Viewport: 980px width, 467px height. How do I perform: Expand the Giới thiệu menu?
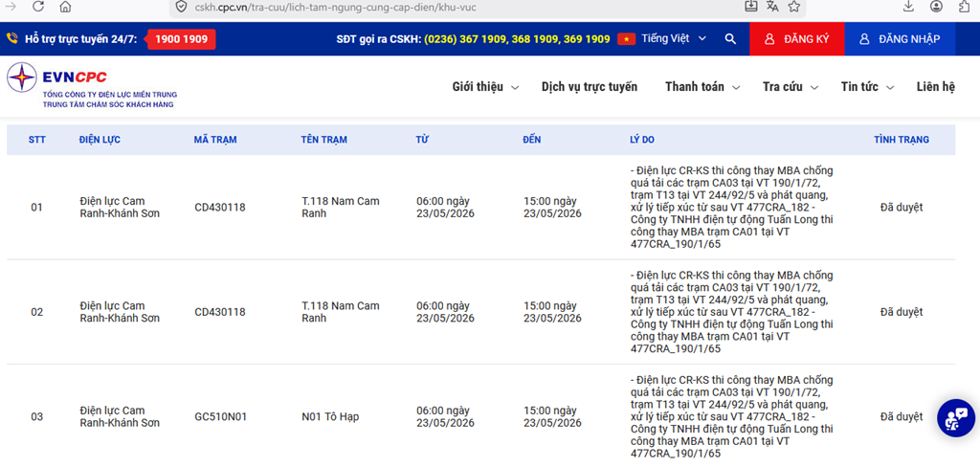pyautogui.click(x=485, y=87)
